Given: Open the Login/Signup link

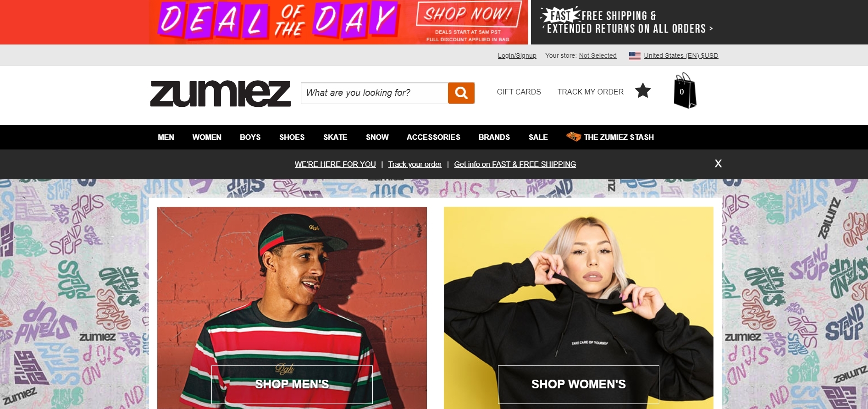Looking at the screenshot, I should (517, 55).
